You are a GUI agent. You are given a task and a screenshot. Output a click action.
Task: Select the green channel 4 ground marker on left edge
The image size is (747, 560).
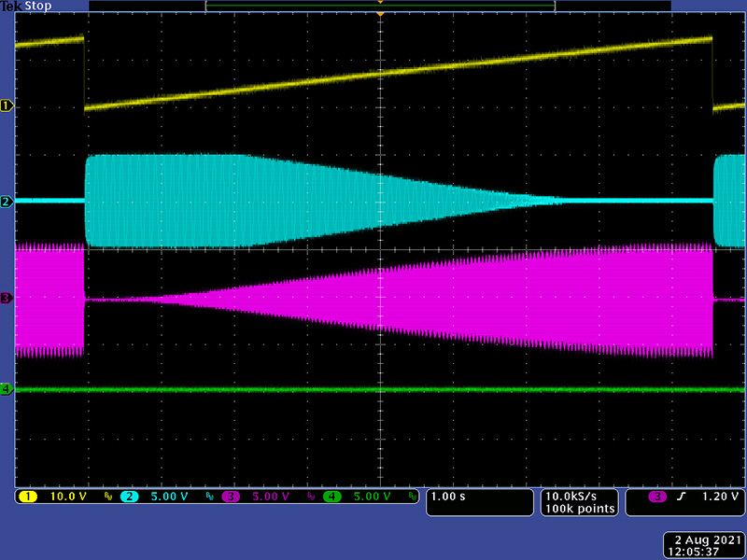(7, 388)
